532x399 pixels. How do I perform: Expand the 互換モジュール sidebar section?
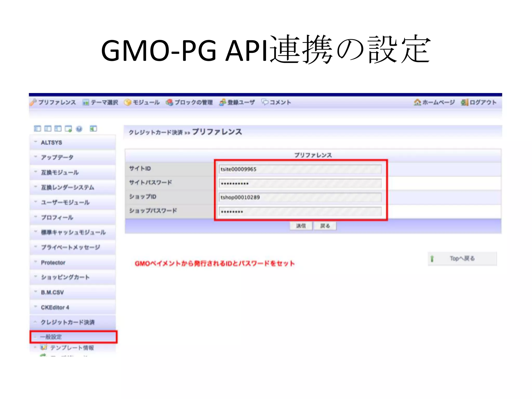coord(73,172)
